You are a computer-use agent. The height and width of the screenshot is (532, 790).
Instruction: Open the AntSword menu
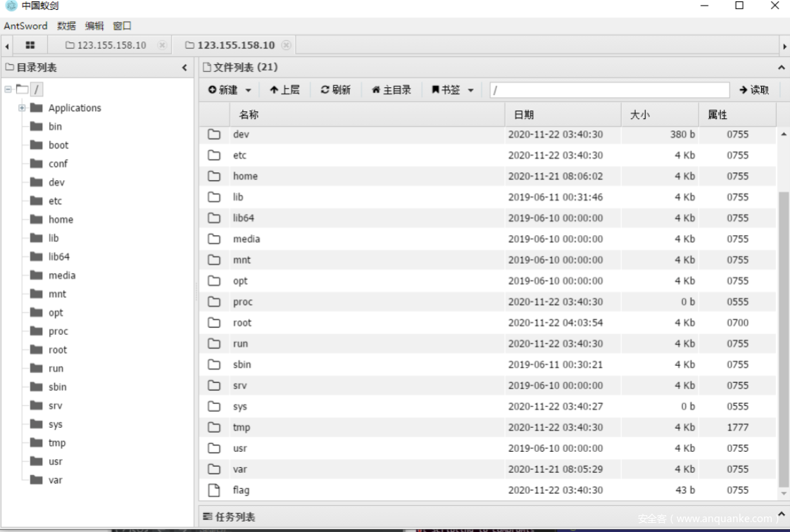25,26
